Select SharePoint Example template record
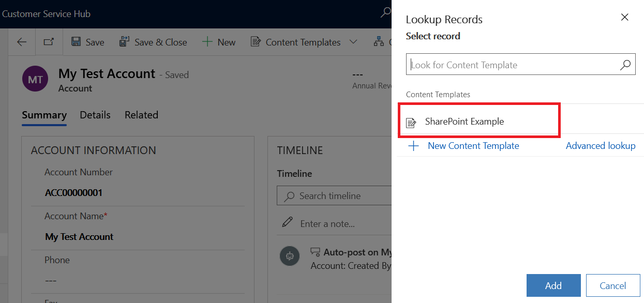The width and height of the screenshot is (644, 303). click(x=464, y=122)
